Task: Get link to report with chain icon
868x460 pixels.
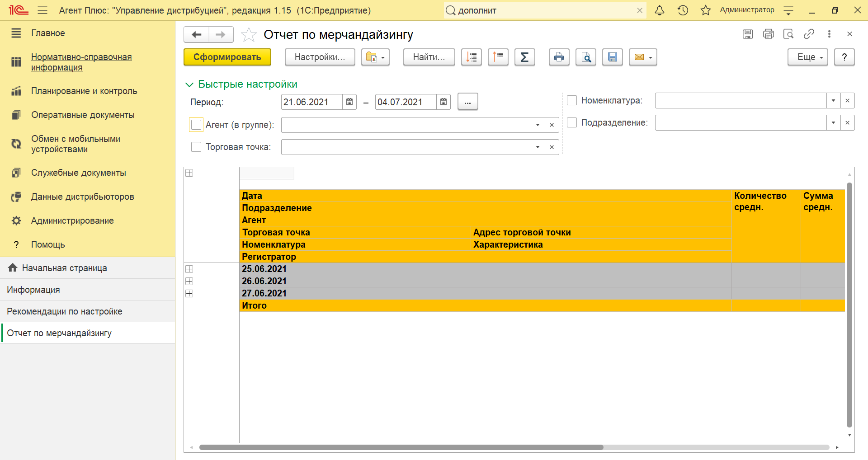Action: (x=809, y=34)
